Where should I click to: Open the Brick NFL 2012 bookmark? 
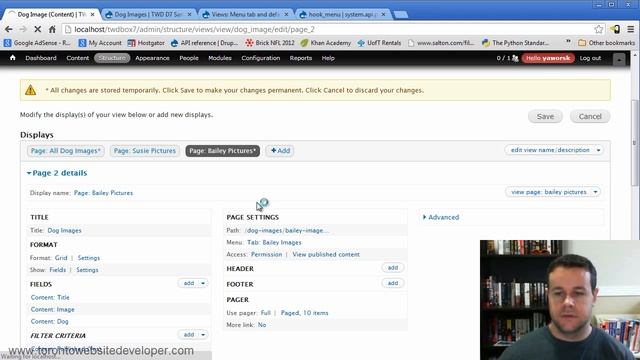[x=270, y=43]
